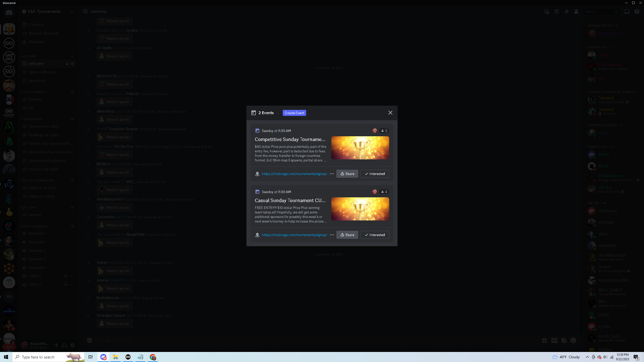Viewport: 644px width, 362px height.
Task: Click Type here to search taskbar box
Action: pos(48,357)
